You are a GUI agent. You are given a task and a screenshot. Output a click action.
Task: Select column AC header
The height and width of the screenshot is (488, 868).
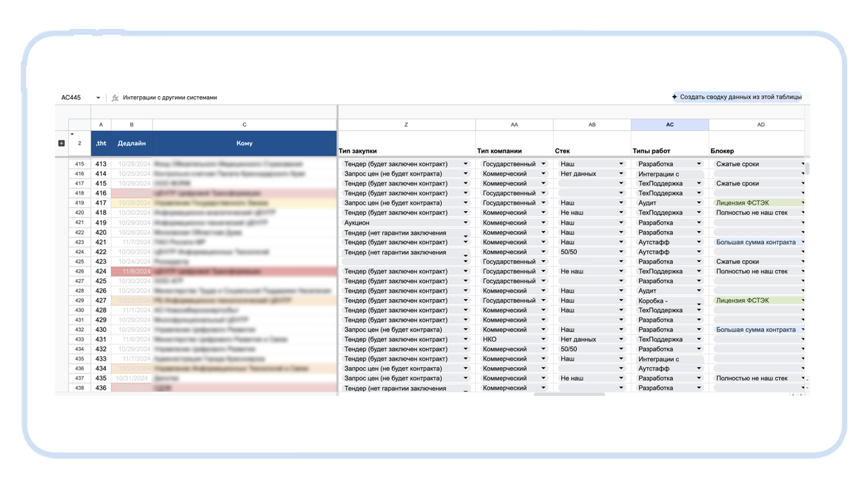pos(670,125)
